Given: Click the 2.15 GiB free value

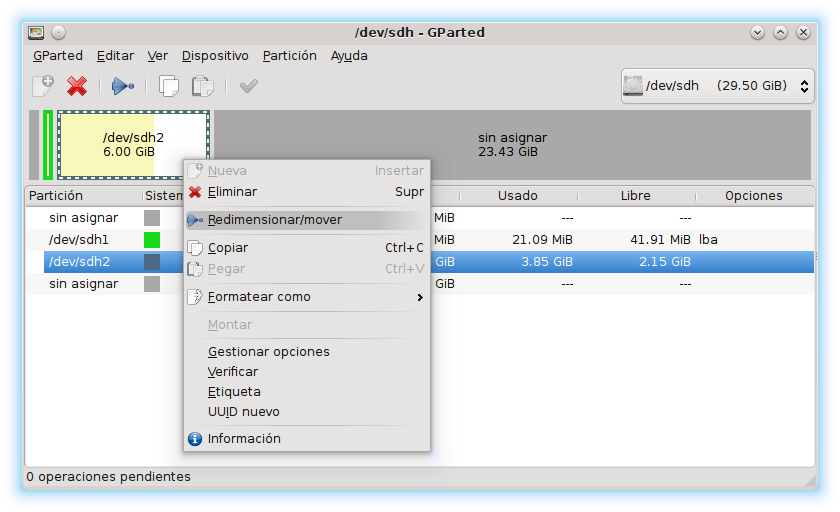Looking at the screenshot, I should click(x=664, y=262).
